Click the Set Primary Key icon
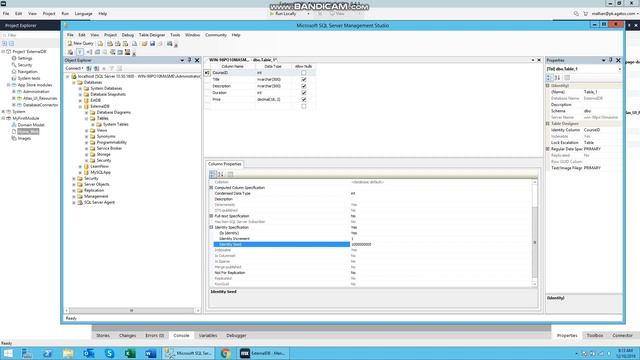The height and width of the screenshot is (360, 640). [x=80, y=52]
